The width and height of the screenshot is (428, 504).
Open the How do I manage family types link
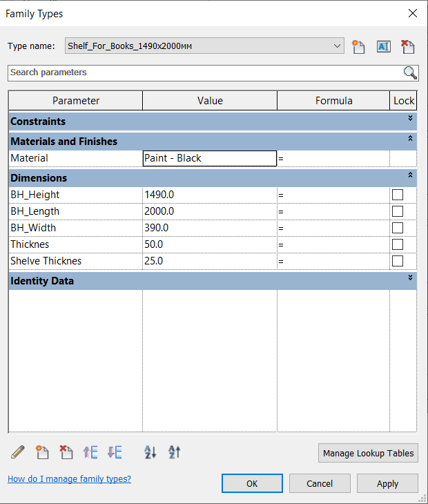coord(69,478)
